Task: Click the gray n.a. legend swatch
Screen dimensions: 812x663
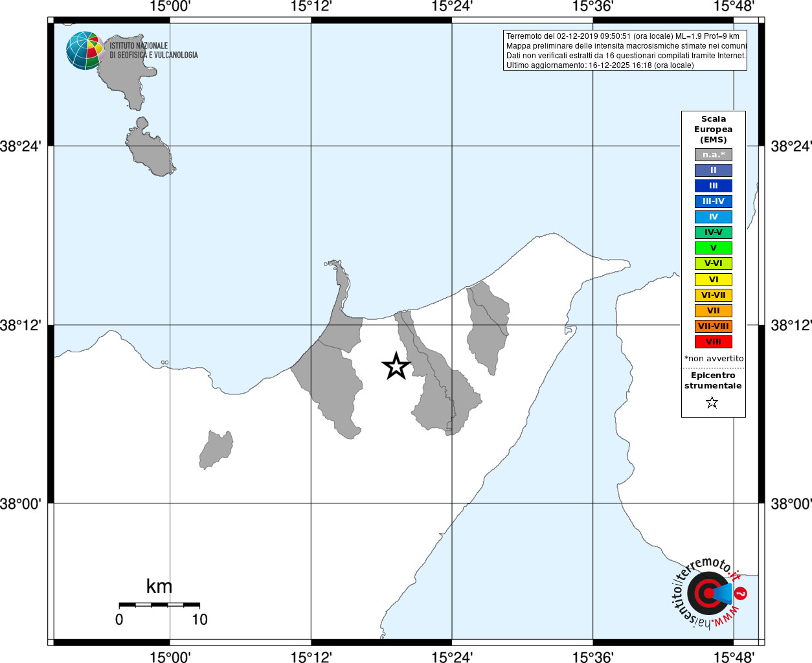Action: [x=714, y=155]
